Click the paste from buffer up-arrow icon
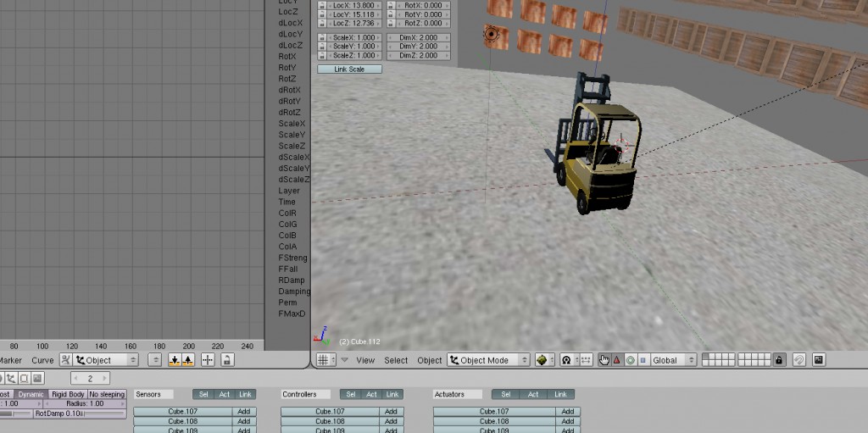 (x=188, y=360)
